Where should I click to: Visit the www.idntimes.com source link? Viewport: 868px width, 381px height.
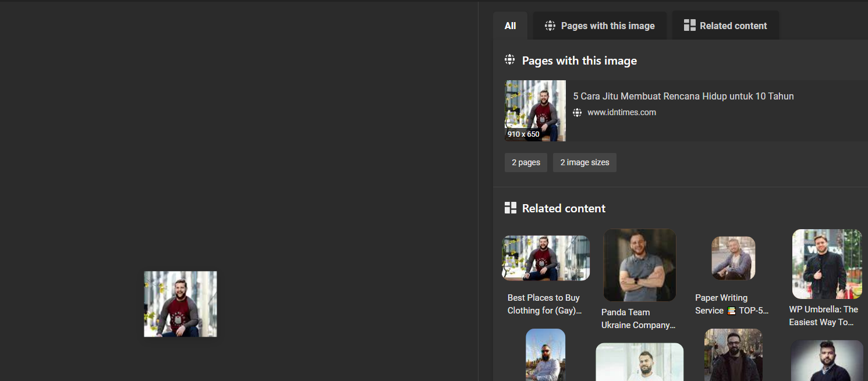point(621,112)
